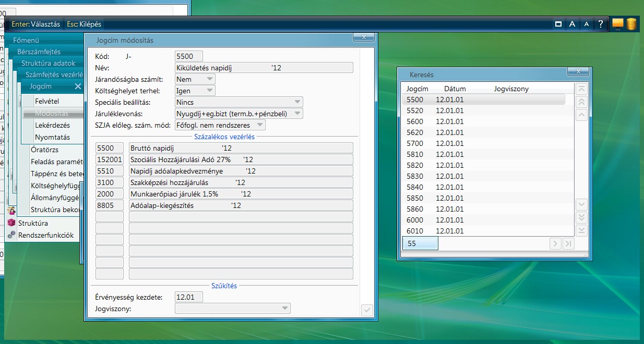This screenshot has width=644, height=344.
Task: Click the question mark help icon
Action: point(601,24)
